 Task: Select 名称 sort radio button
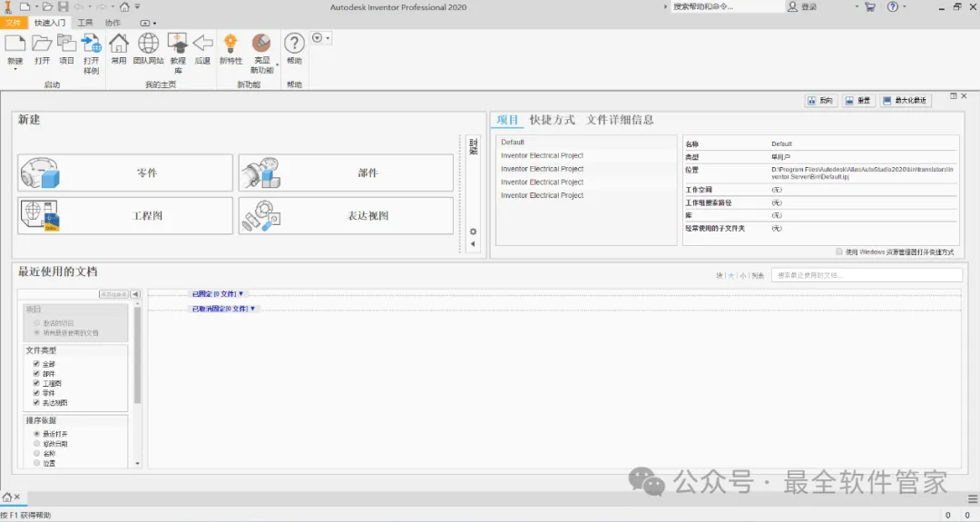37,453
